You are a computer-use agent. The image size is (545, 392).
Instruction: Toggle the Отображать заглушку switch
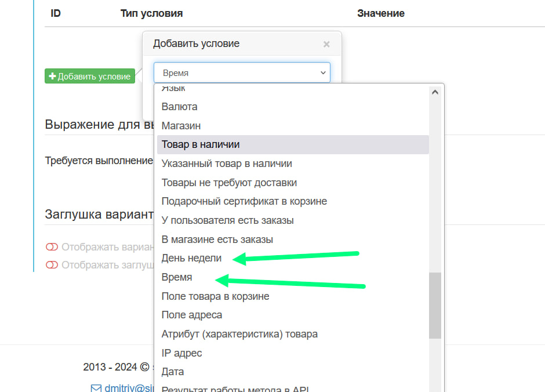[52, 265]
